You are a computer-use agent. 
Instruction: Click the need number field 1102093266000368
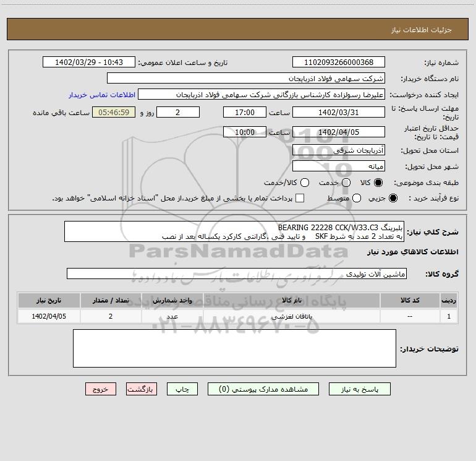(x=339, y=62)
